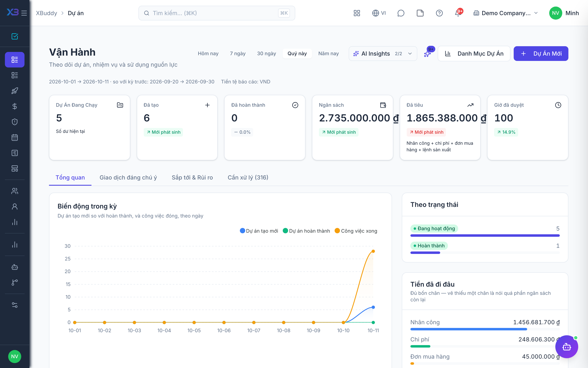Open the help question mark icon
Screen dimensions: 588x368
point(439,13)
